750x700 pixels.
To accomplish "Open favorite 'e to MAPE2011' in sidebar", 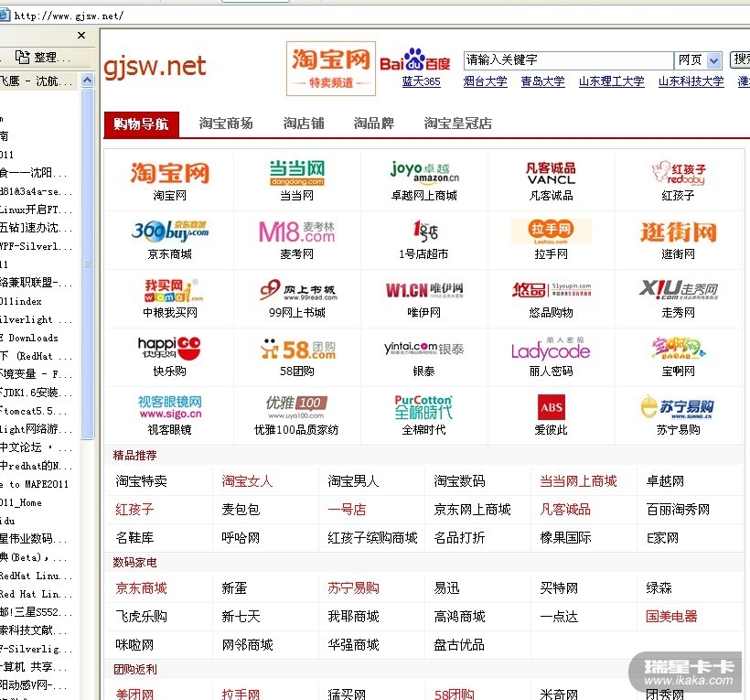I will pos(35,484).
